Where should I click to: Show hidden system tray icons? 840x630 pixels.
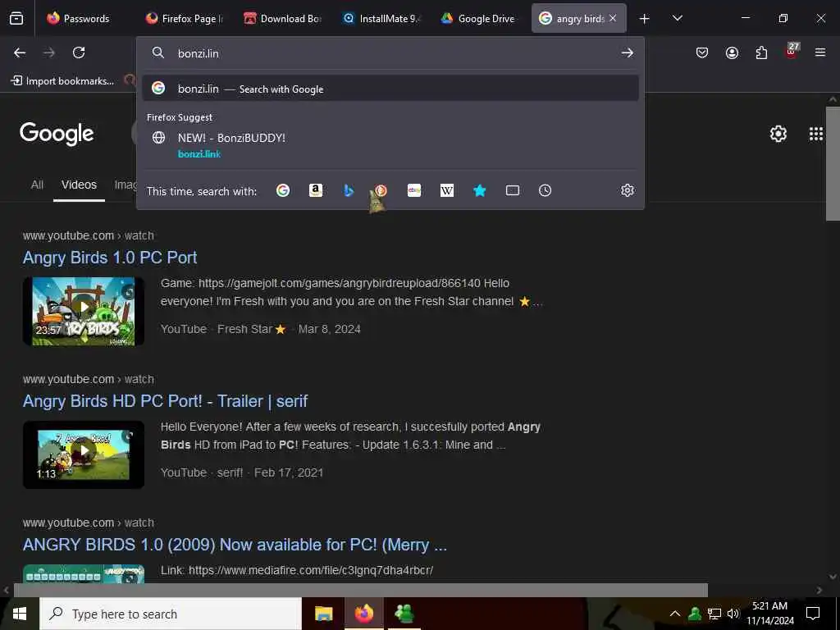(x=675, y=614)
